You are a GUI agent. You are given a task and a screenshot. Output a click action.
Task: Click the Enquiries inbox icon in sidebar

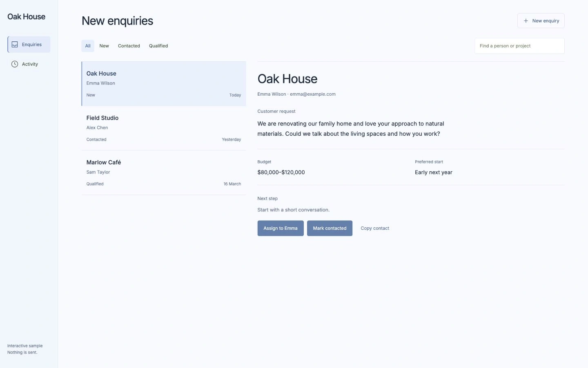pos(15,45)
